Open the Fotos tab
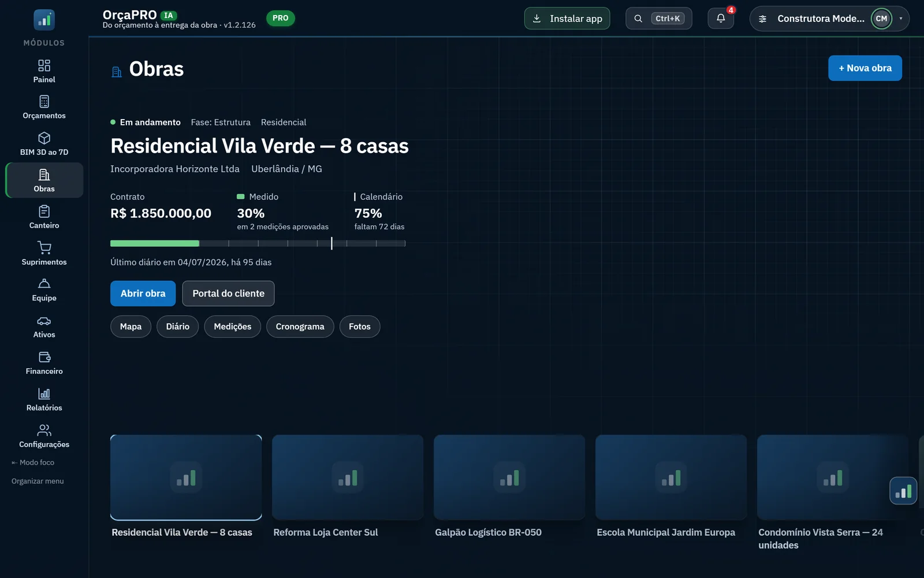The image size is (924, 578). click(x=360, y=327)
